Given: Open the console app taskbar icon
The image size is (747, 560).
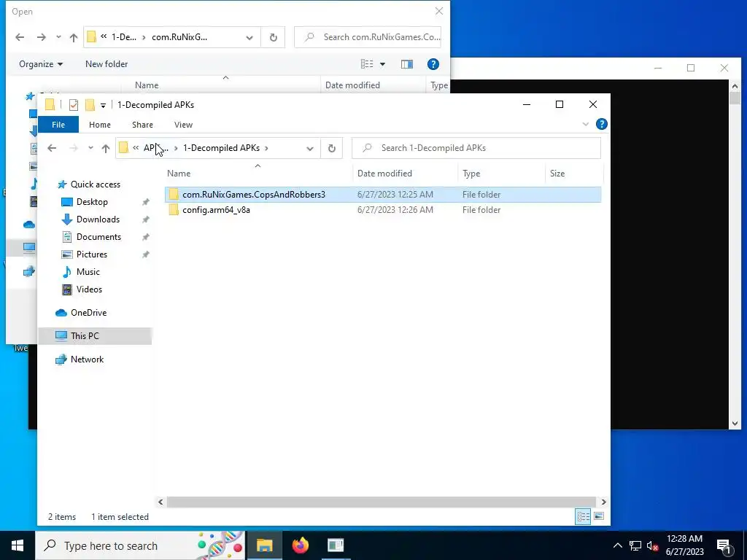Looking at the screenshot, I should point(336,545).
